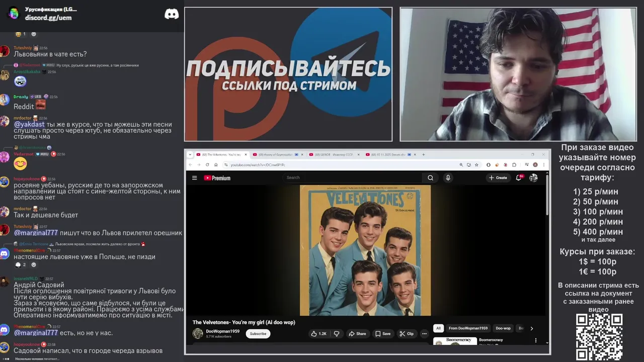The image size is (644, 362).
Task: Click the Clip button
Action: (x=407, y=333)
